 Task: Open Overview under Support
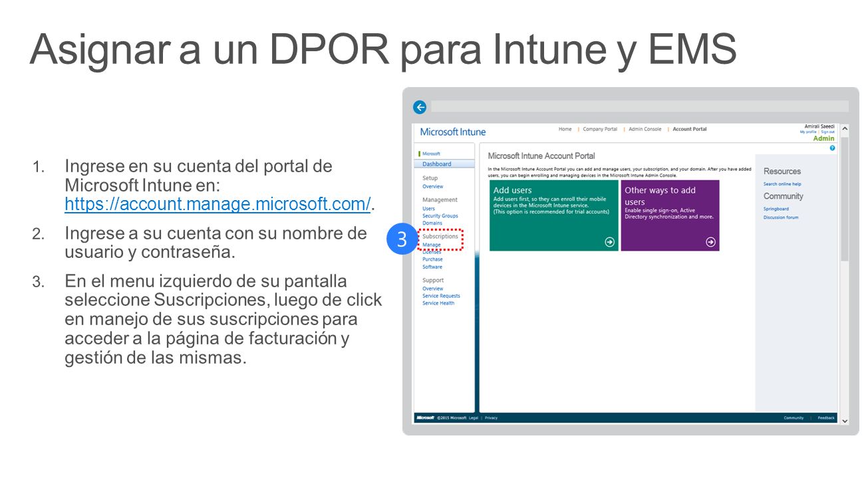432,289
